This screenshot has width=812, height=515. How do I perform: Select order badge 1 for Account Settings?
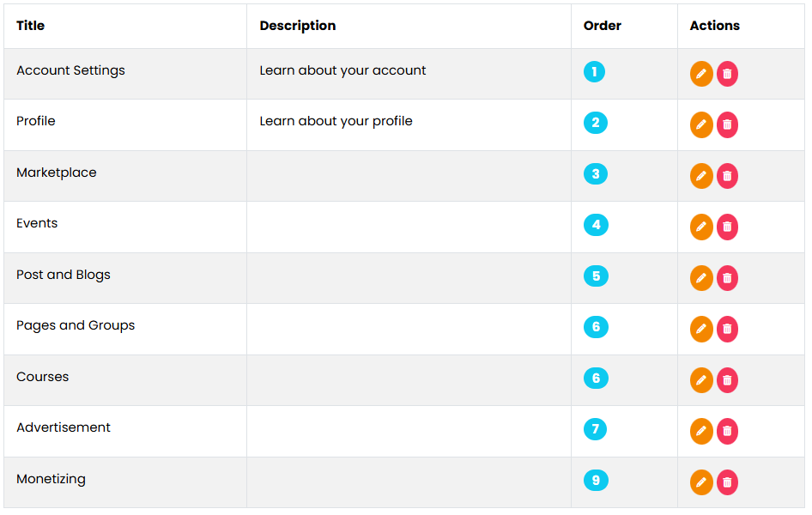(594, 71)
